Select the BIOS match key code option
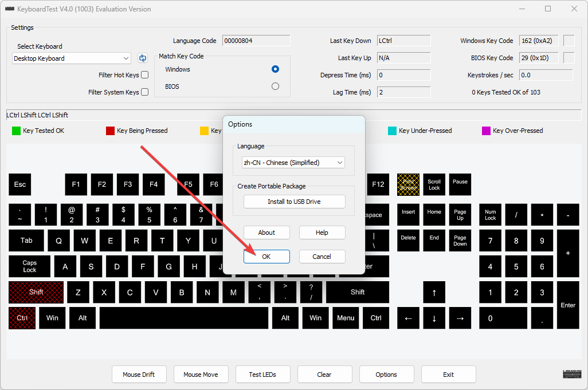 coord(275,86)
